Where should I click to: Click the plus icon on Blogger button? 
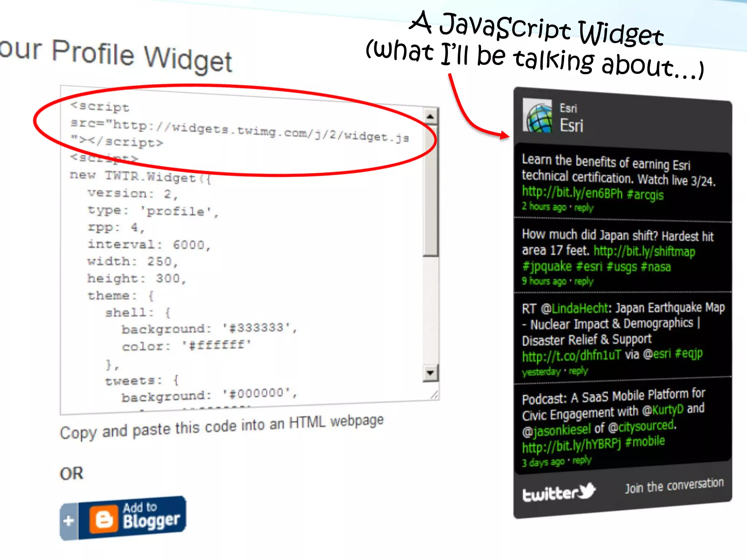(x=69, y=521)
